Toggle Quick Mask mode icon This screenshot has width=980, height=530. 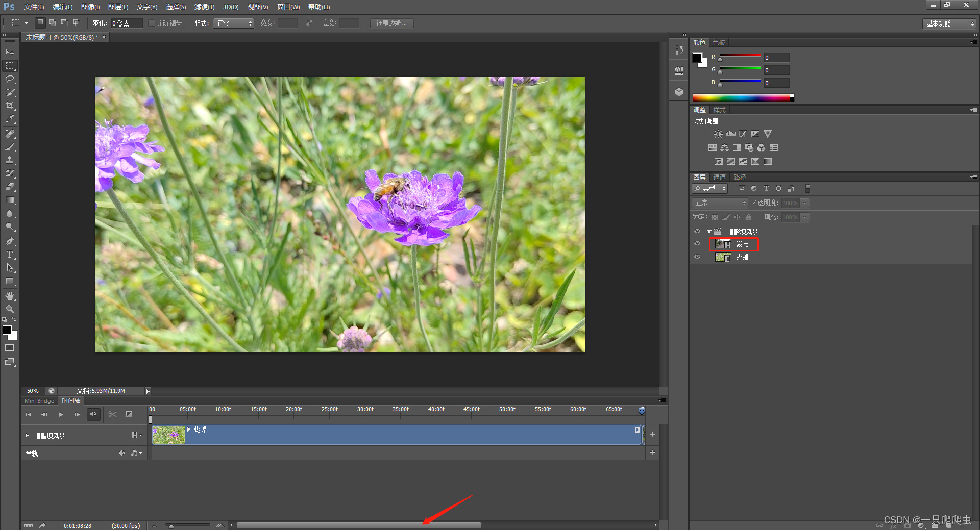click(x=10, y=348)
